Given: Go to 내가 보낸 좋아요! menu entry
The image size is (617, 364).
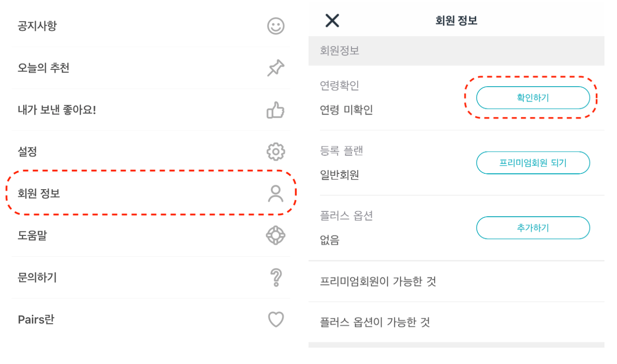Looking at the screenshot, I should 57,110.
